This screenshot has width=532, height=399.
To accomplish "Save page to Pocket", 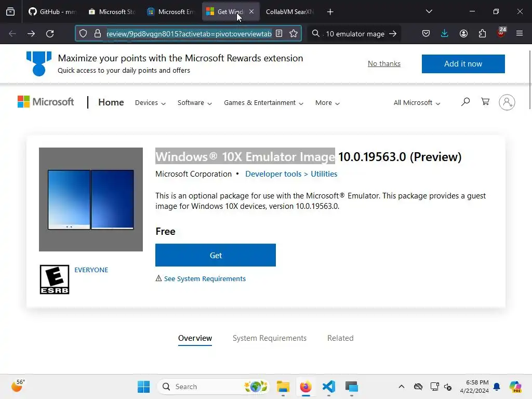I will click(x=426, y=34).
